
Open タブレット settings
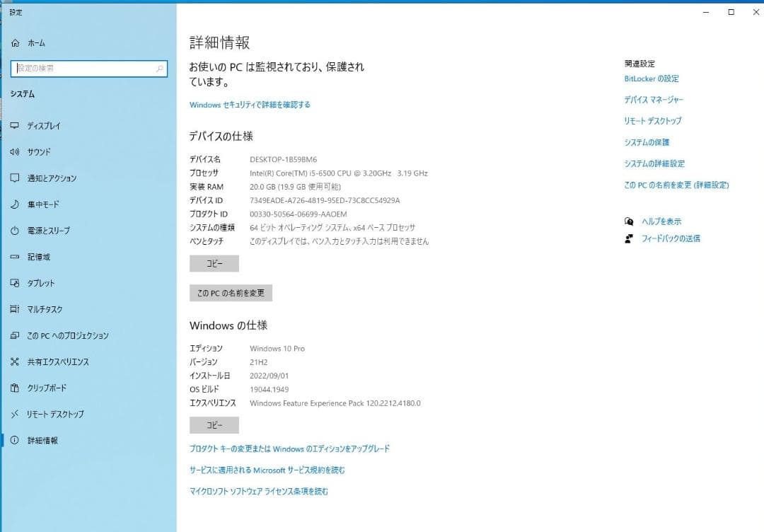click(42, 282)
